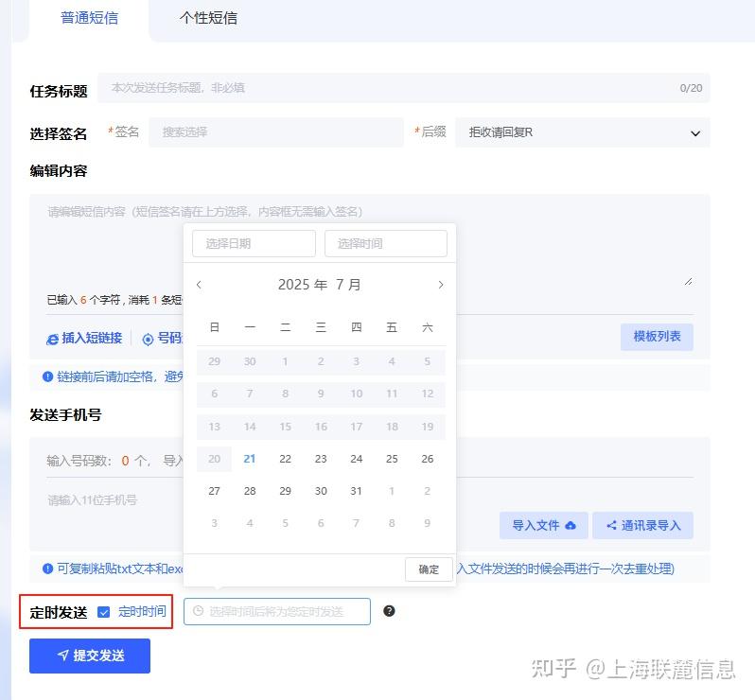
Task: Grab the text area resize handle icon
Action: pyautogui.click(x=688, y=281)
